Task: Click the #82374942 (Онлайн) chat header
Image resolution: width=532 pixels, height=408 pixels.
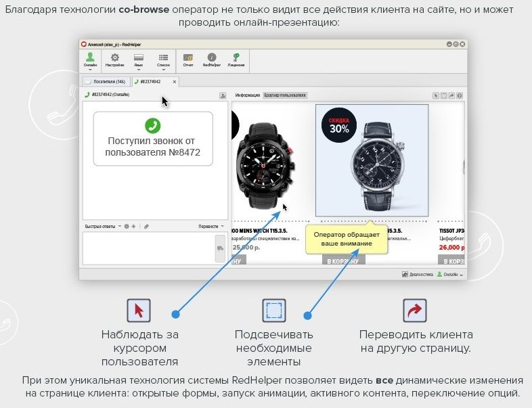Action: point(107,95)
